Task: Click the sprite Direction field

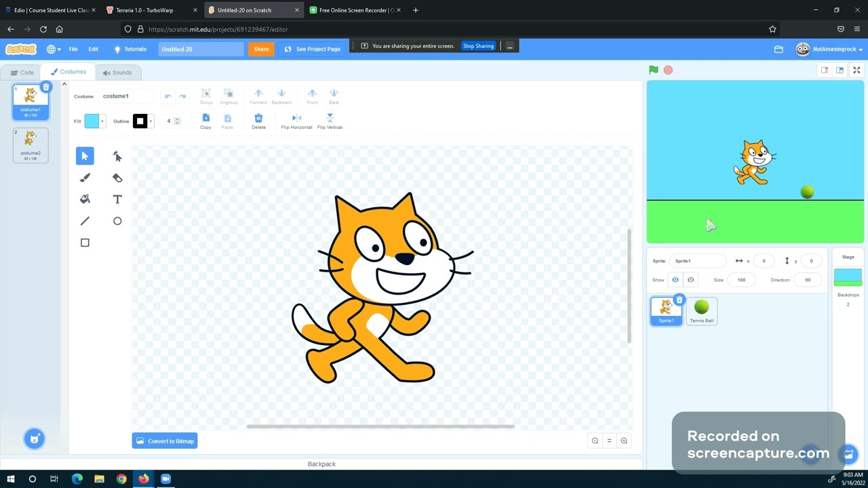Action: click(808, 280)
